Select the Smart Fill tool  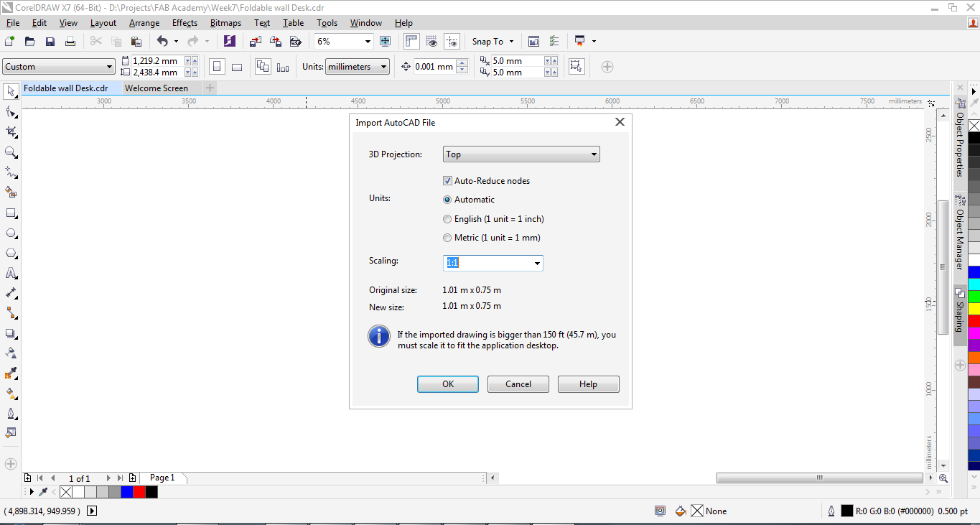(x=11, y=192)
